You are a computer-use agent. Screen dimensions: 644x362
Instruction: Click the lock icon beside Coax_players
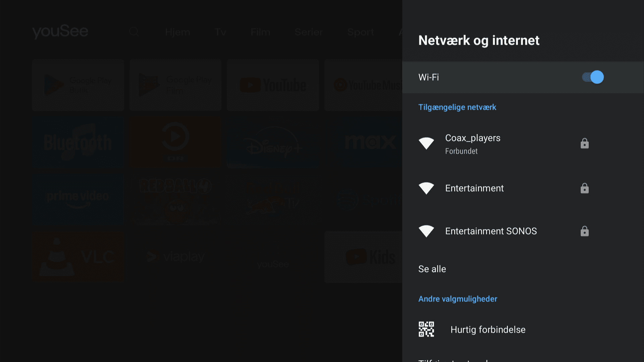(x=584, y=143)
